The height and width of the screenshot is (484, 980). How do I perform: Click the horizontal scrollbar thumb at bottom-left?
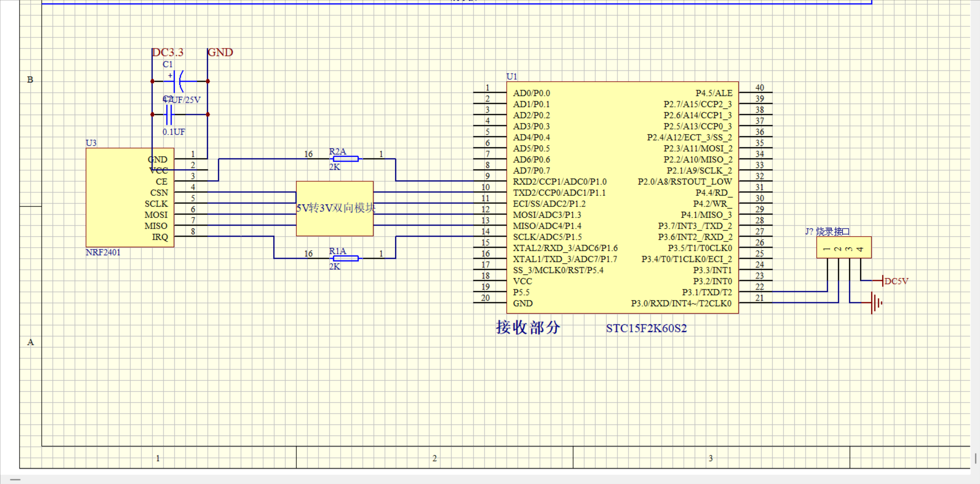[x=15, y=479]
